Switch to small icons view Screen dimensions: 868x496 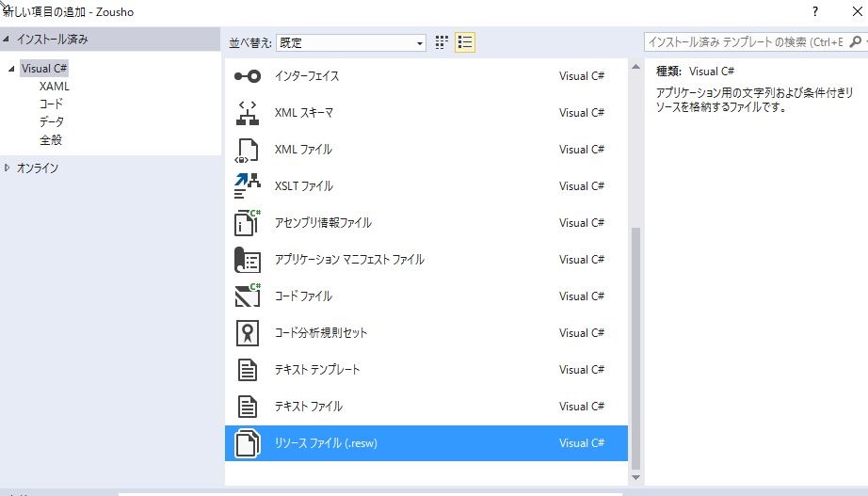point(443,42)
